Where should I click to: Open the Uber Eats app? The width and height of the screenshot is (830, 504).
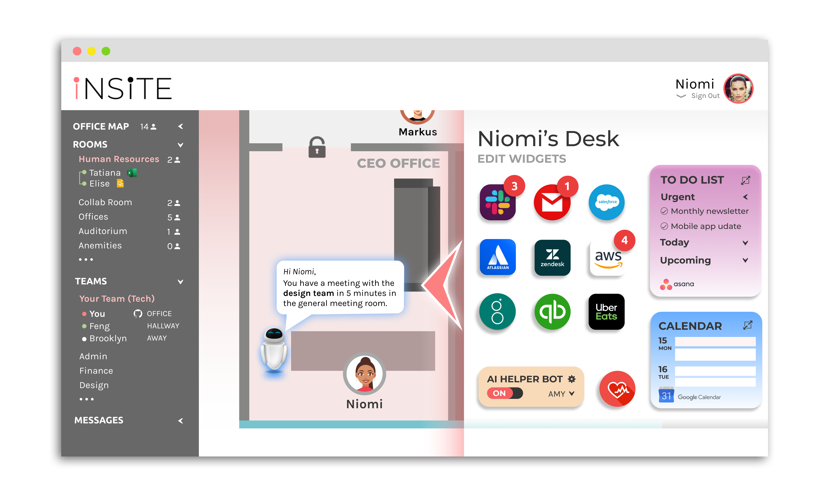[x=606, y=312]
